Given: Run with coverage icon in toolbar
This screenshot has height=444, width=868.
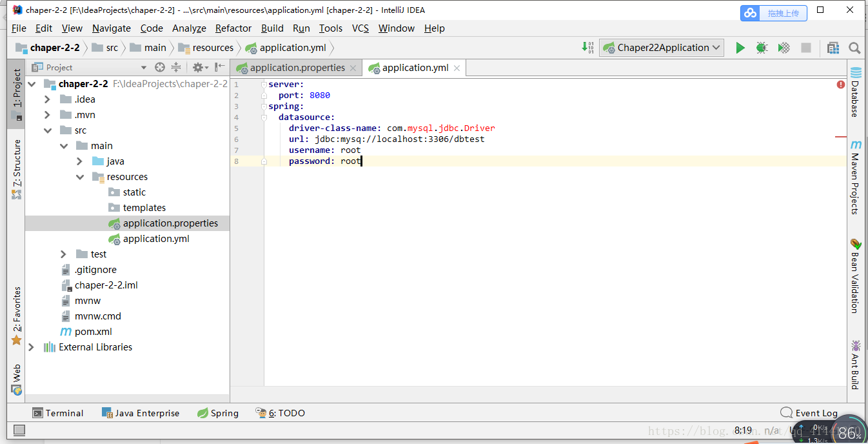Looking at the screenshot, I should (784, 48).
